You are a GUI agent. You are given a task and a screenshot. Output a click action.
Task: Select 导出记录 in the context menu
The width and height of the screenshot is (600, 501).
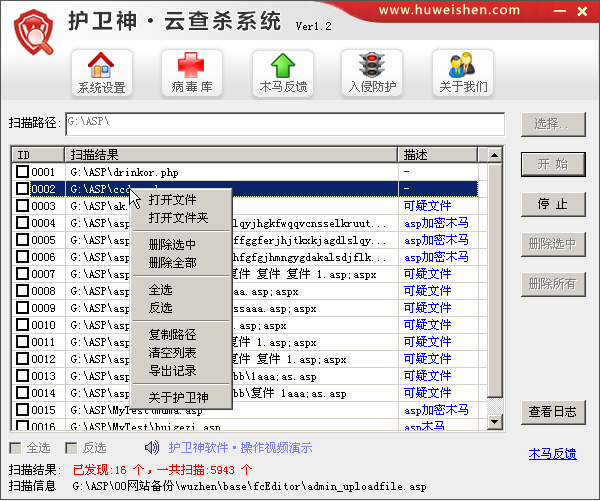[172, 370]
